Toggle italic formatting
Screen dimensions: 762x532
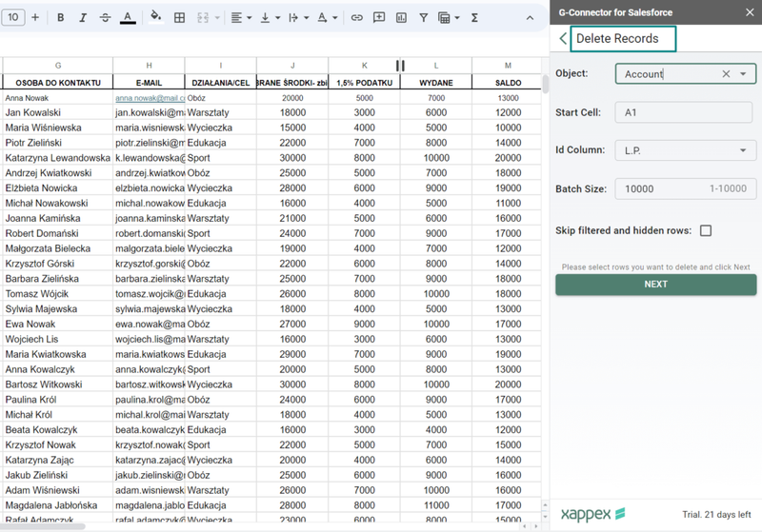pos(83,17)
